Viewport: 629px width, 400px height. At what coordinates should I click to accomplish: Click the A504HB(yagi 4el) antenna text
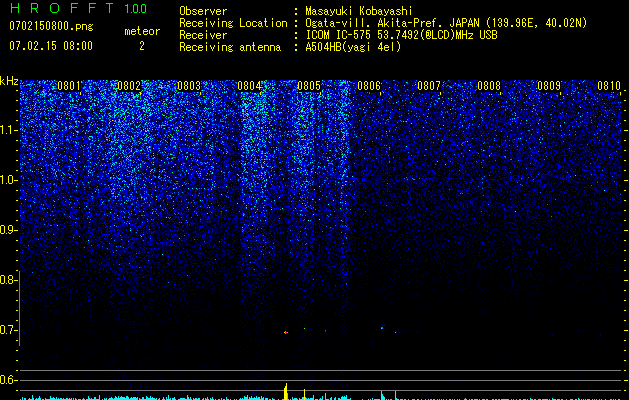click(353, 47)
